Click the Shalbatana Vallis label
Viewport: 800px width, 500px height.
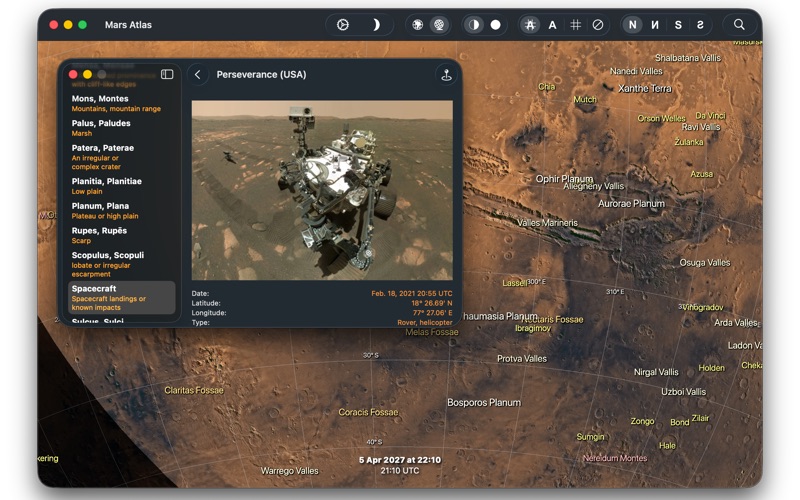pos(688,58)
